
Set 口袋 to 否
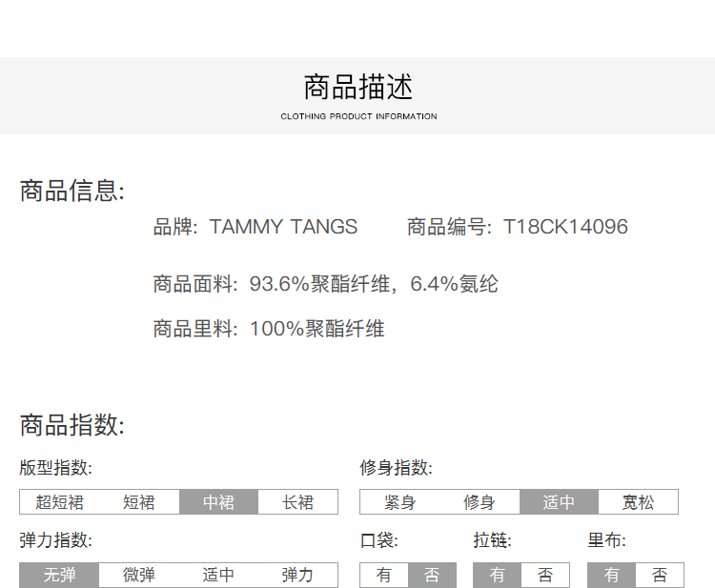point(432,575)
